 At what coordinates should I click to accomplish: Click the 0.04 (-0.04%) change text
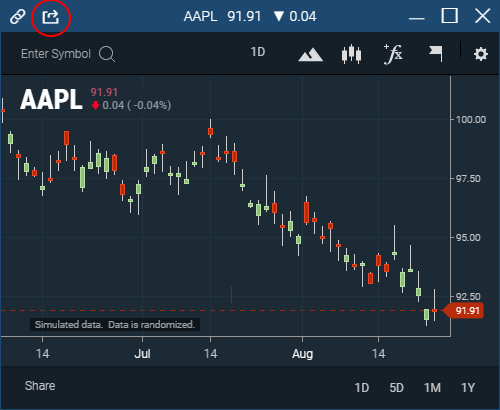pos(137,105)
